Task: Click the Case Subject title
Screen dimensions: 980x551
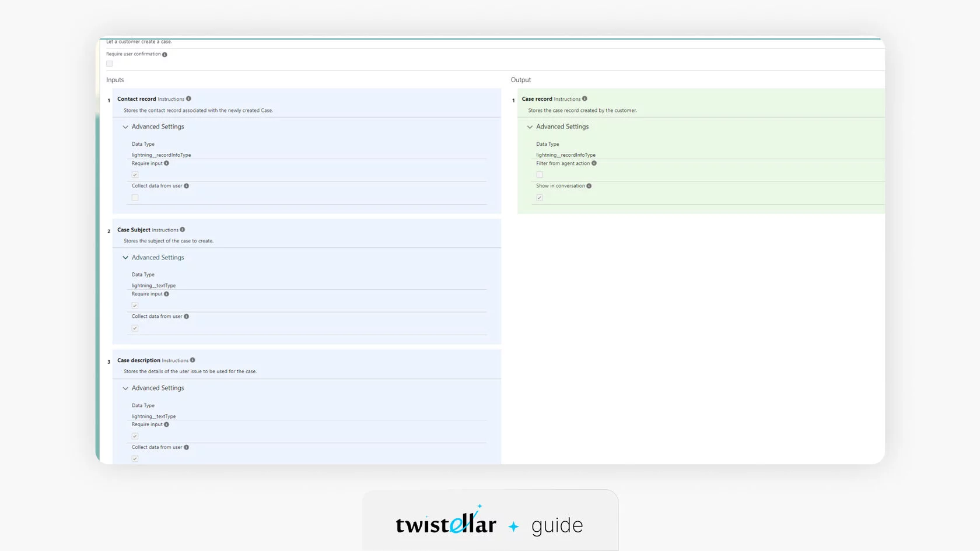Action: [x=134, y=230]
